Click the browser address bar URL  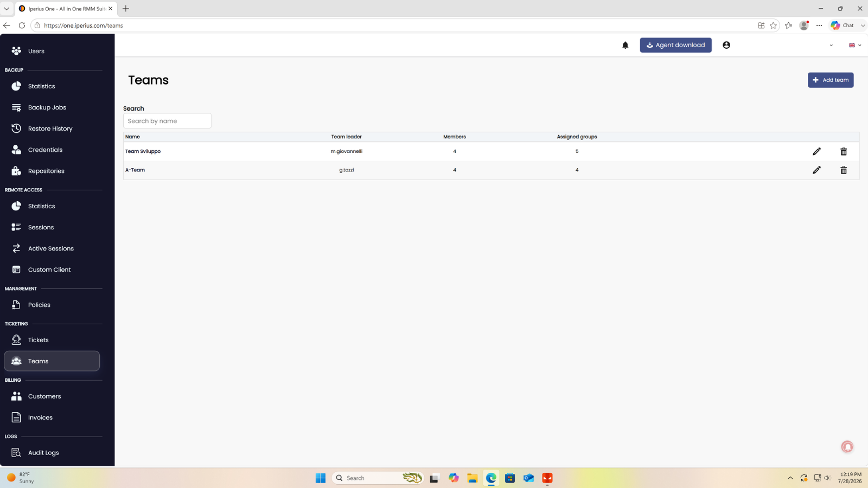(x=84, y=25)
